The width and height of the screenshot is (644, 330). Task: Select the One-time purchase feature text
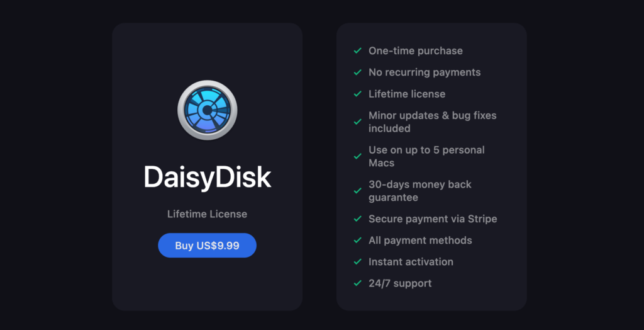pos(416,51)
